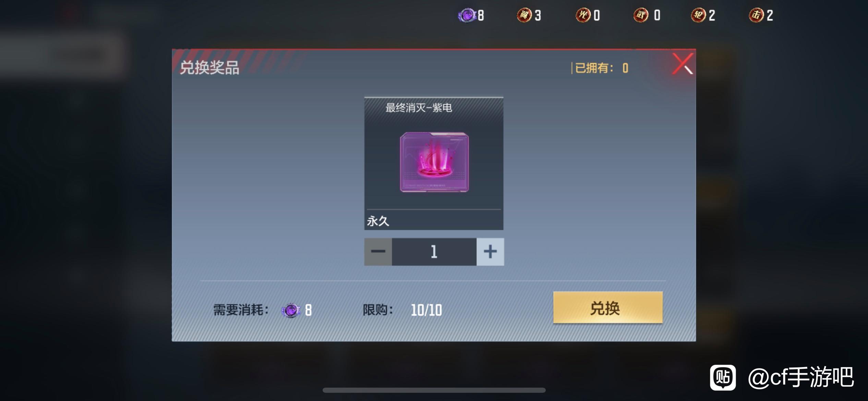Decrease exchange quantity with minus button
868x401 pixels.
(378, 252)
